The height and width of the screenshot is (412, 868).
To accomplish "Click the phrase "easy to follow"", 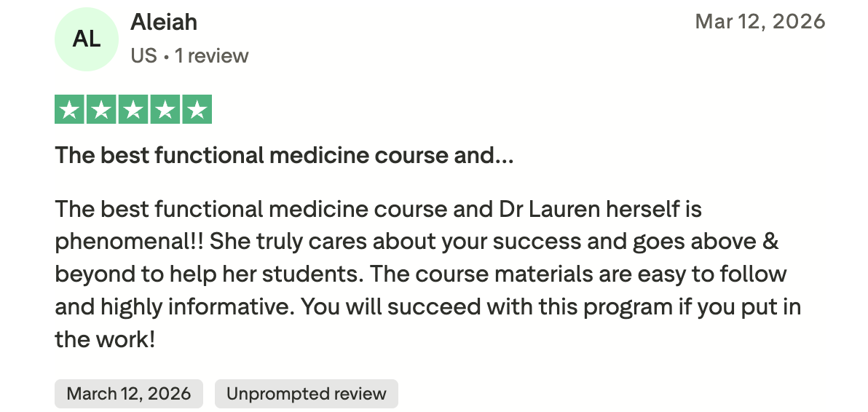I will [713, 274].
